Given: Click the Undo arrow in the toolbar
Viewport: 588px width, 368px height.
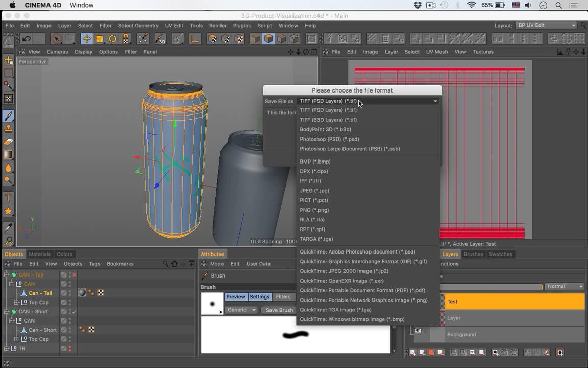Looking at the screenshot, I should pos(27,39).
